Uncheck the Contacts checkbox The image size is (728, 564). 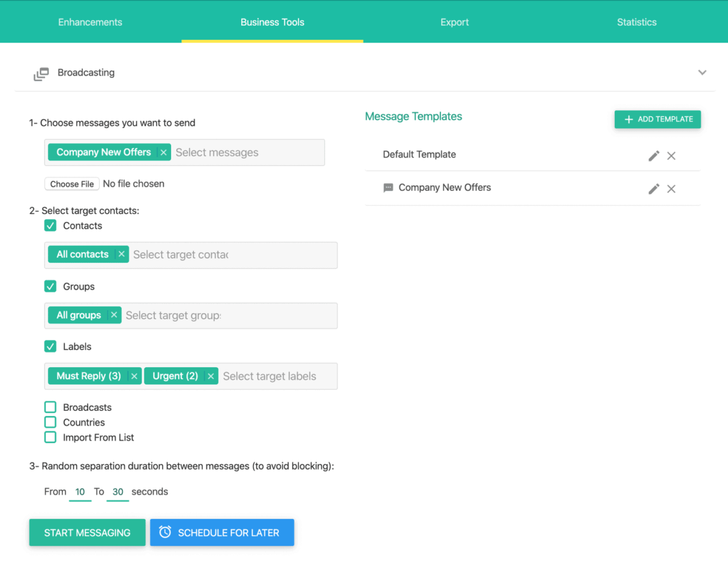tap(51, 225)
